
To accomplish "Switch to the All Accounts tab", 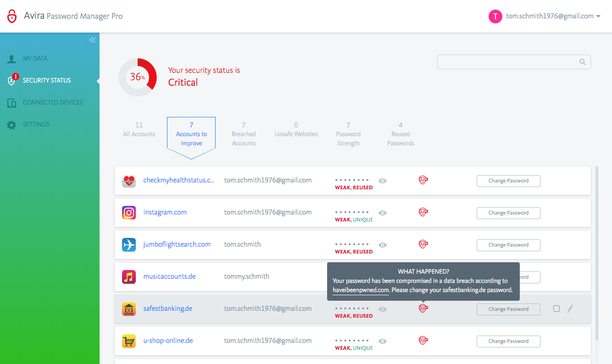I will [139, 130].
